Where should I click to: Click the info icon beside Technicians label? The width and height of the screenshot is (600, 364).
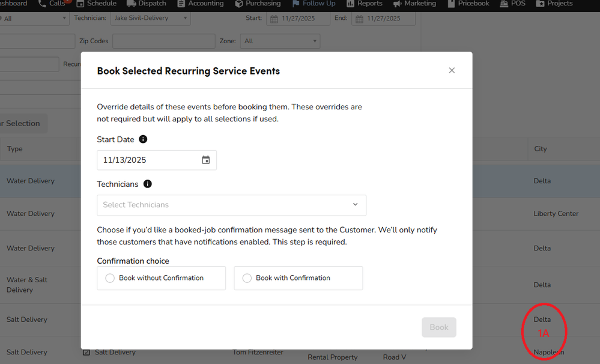(x=148, y=184)
